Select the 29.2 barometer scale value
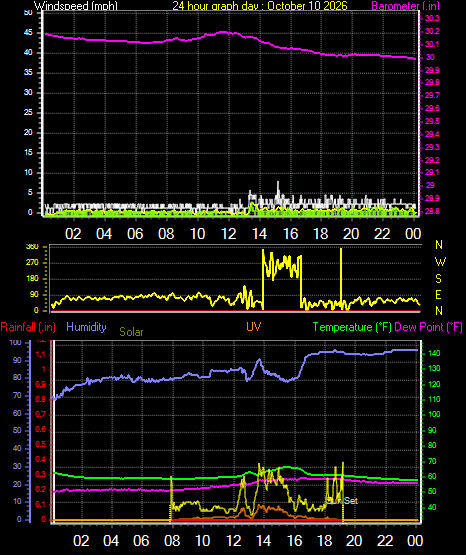466x555 pixels. [x=432, y=160]
